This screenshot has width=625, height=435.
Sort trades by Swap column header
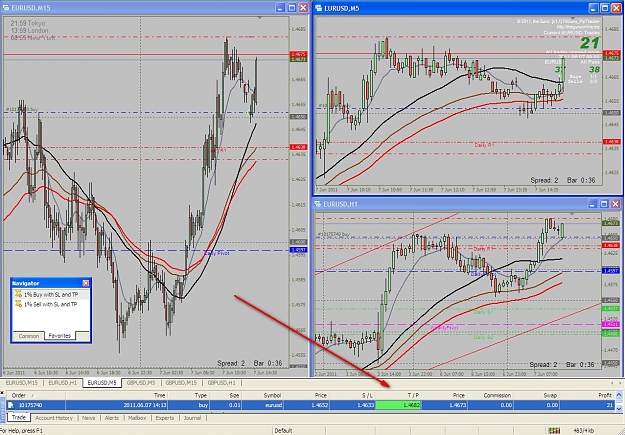537,395
